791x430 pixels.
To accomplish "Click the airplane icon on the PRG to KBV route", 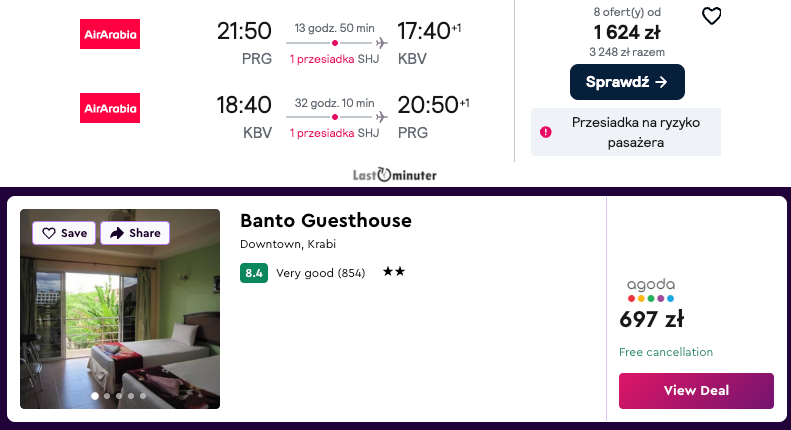I will tap(381, 43).
